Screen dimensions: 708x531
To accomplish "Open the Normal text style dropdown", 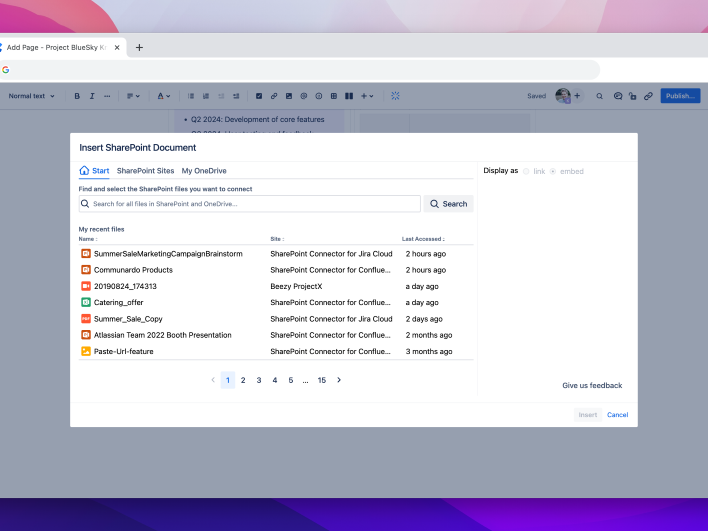I will pyautogui.click(x=32, y=96).
